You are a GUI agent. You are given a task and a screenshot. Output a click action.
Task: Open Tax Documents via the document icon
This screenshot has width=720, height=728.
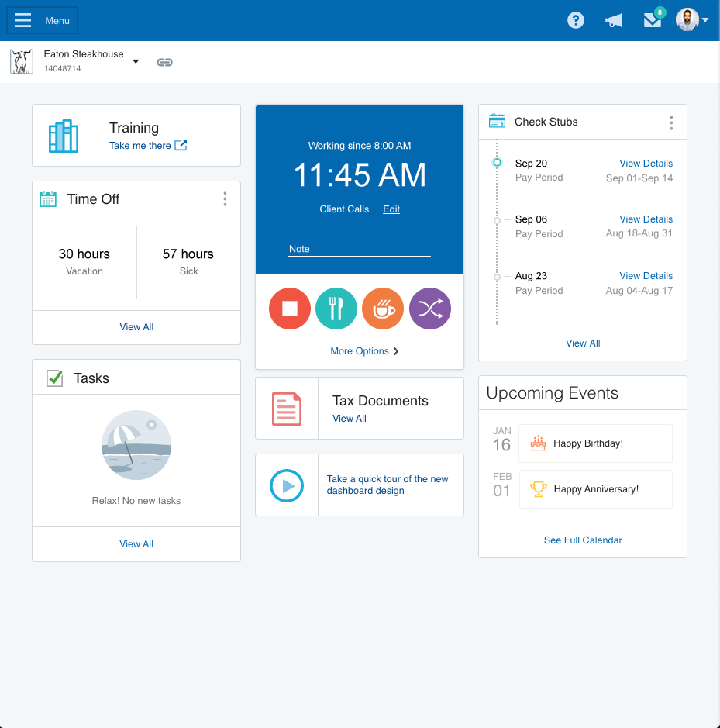pyautogui.click(x=288, y=407)
